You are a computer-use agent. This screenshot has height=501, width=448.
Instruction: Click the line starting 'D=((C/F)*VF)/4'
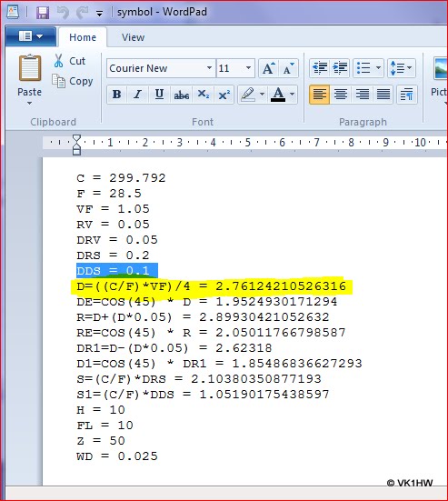click(x=212, y=286)
